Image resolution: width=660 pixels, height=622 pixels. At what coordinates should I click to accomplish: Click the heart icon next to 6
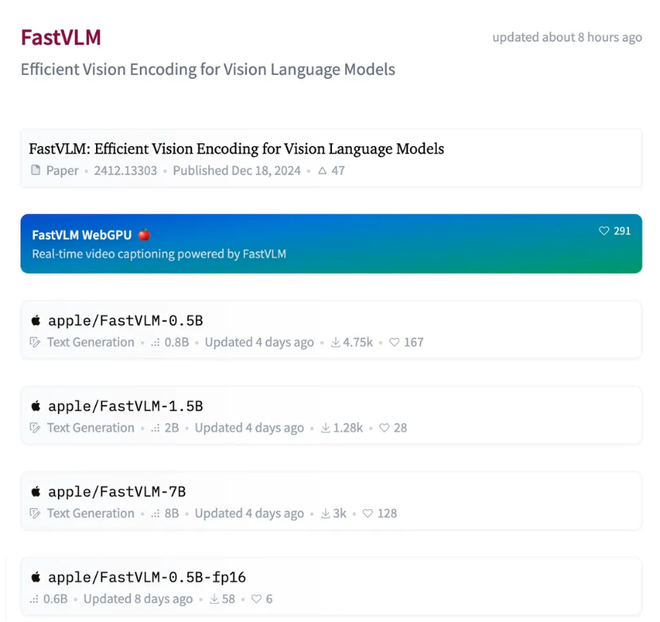click(256, 599)
